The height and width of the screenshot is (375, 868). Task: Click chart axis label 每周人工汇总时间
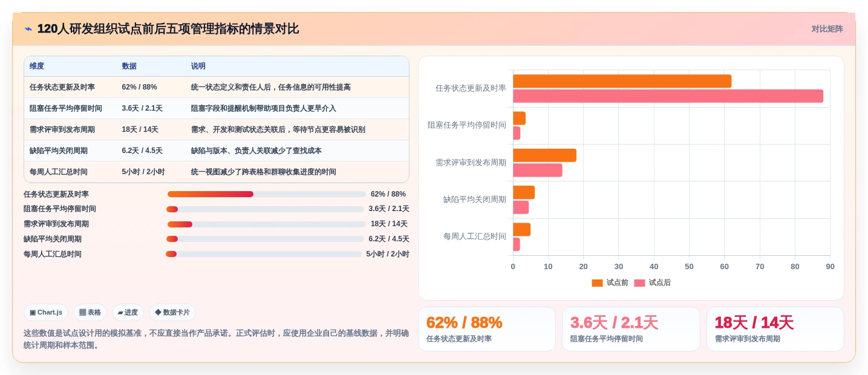pos(475,236)
